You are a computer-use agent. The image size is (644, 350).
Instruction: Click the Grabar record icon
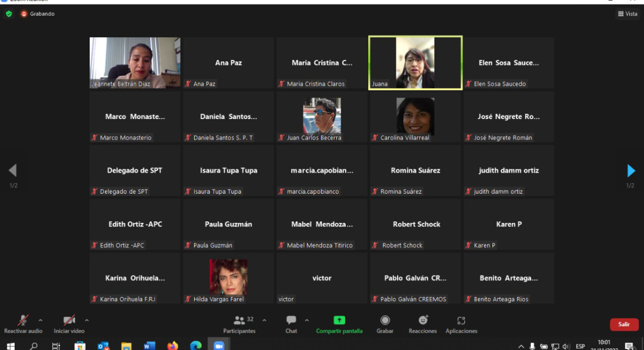coord(385,320)
